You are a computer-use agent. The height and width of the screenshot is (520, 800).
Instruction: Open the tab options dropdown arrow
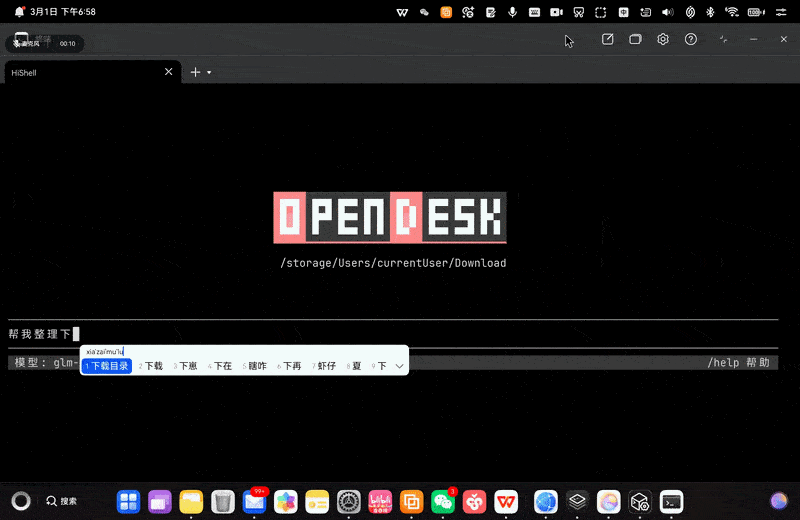[209, 73]
